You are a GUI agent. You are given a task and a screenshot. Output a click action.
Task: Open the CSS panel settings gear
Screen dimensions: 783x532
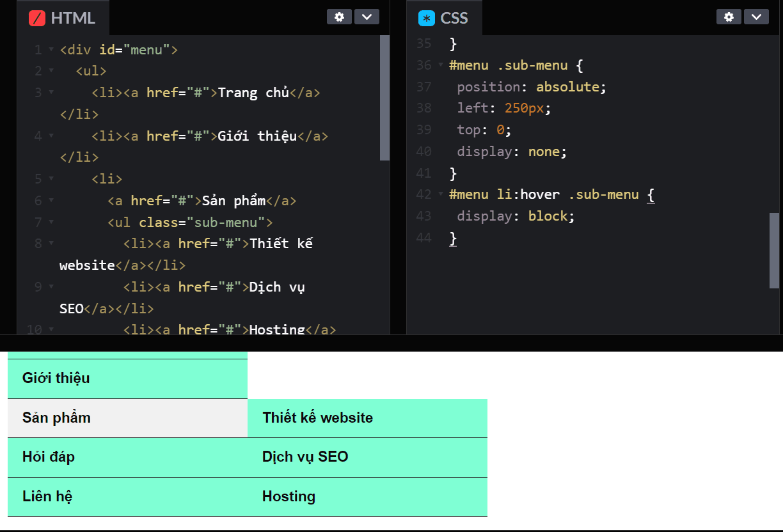point(729,17)
